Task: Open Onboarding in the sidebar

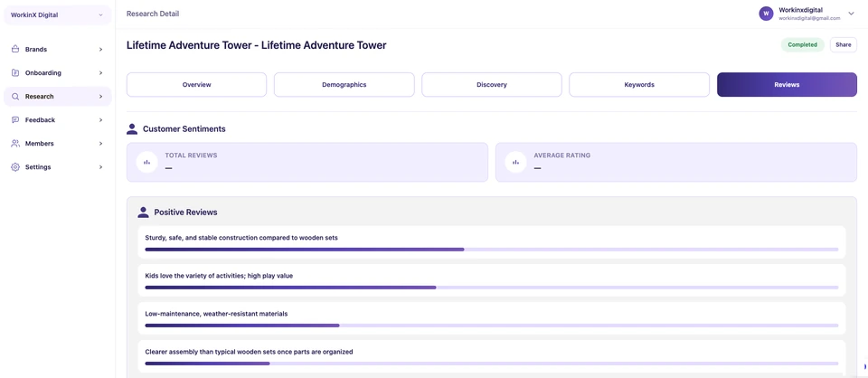Action: [58, 72]
